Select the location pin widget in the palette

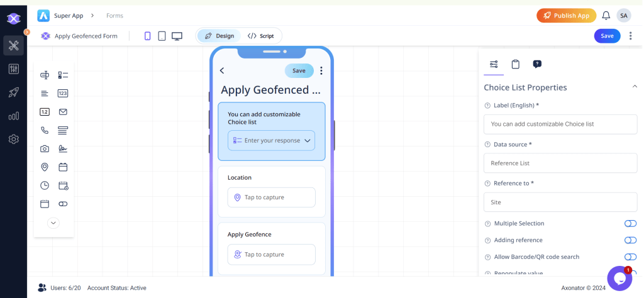tap(45, 167)
